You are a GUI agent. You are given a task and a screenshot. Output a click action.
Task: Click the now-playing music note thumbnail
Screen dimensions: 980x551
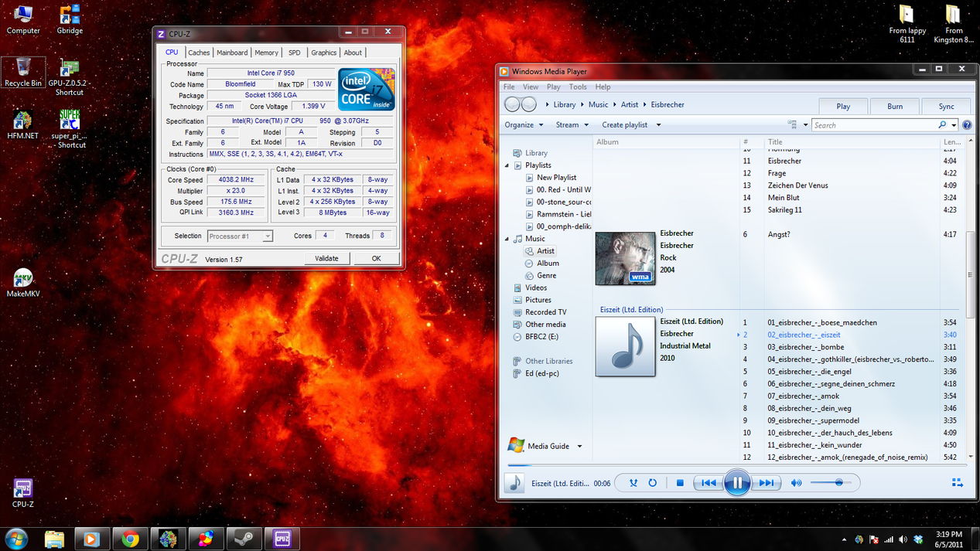click(x=514, y=483)
